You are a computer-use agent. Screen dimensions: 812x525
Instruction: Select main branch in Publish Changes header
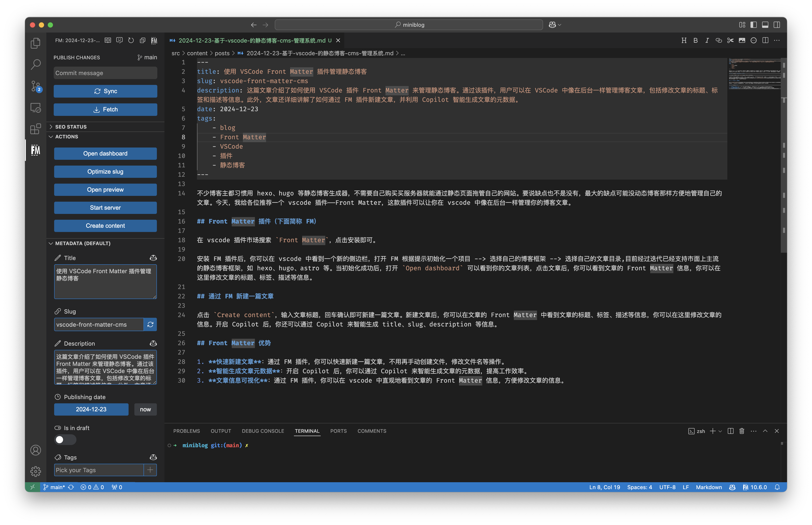147,57
